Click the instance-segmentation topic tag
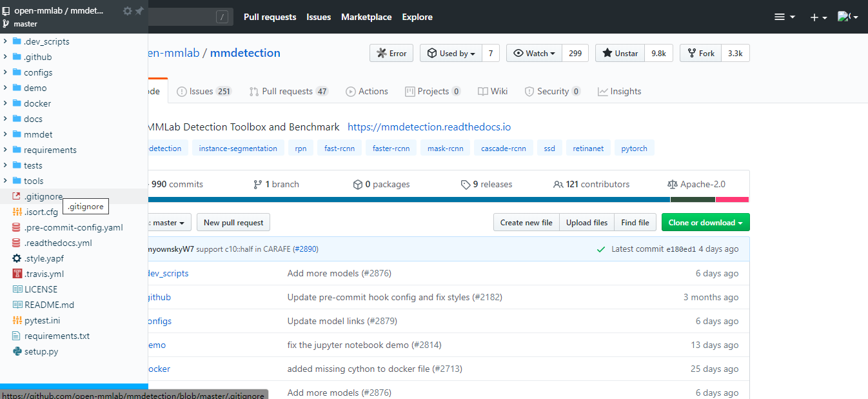The image size is (868, 399). point(238,148)
